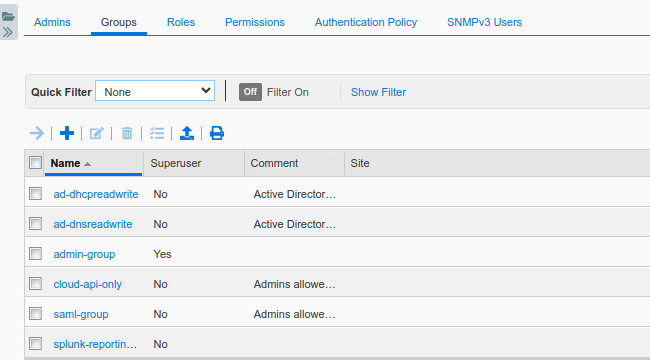The image size is (650, 360).
Task: Check the box for admin-group row
Action: (36, 254)
